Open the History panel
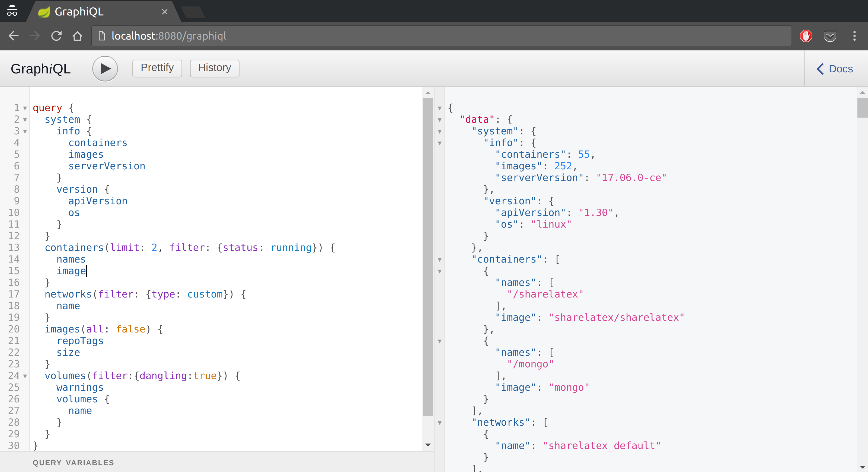The height and width of the screenshot is (472, 868). 214,68
